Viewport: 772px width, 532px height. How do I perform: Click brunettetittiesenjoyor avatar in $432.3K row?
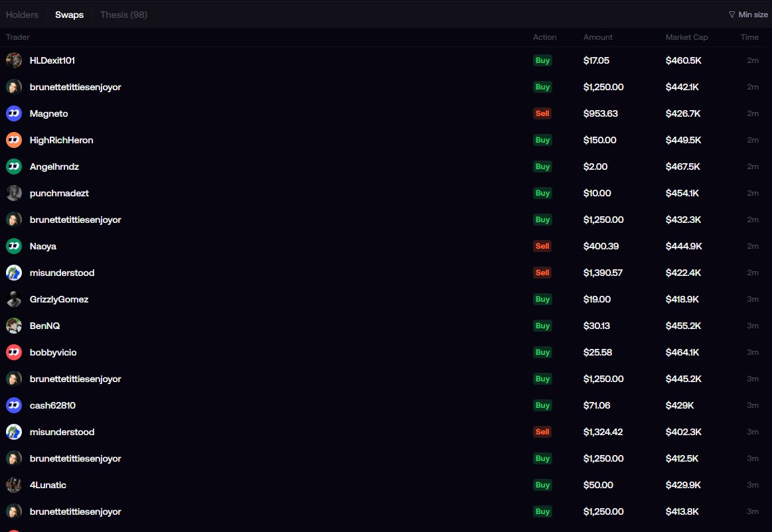[14, 220]
